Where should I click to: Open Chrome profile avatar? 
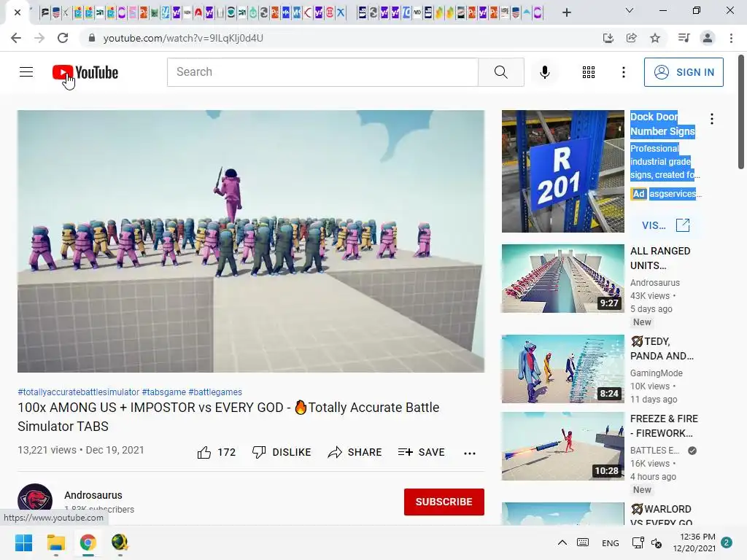(708, 38)
